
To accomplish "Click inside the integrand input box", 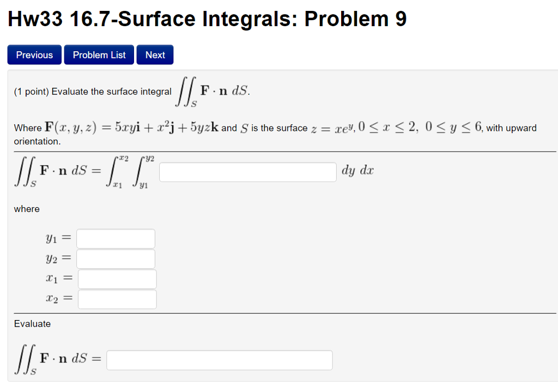I will pyautogui.click(x=247, y=172).
